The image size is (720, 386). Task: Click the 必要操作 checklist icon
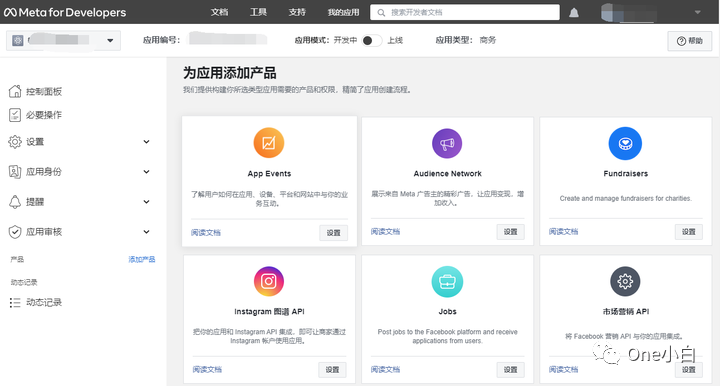15,115
